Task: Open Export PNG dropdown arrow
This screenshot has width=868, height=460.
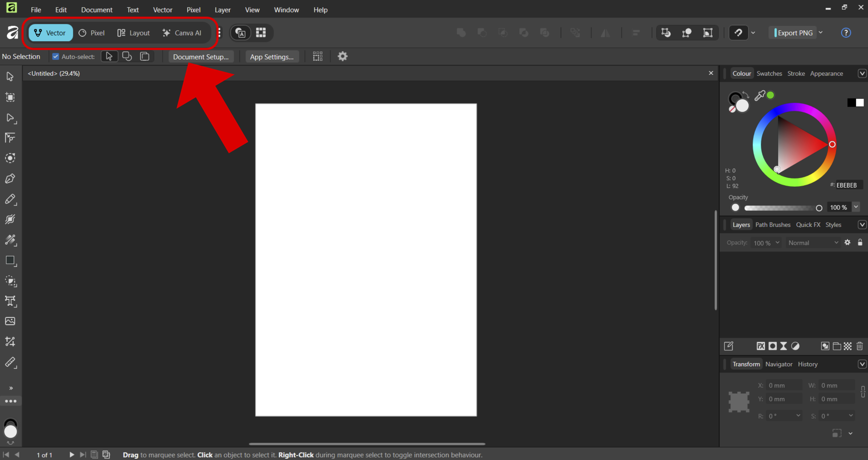Action: pos(821,33)
